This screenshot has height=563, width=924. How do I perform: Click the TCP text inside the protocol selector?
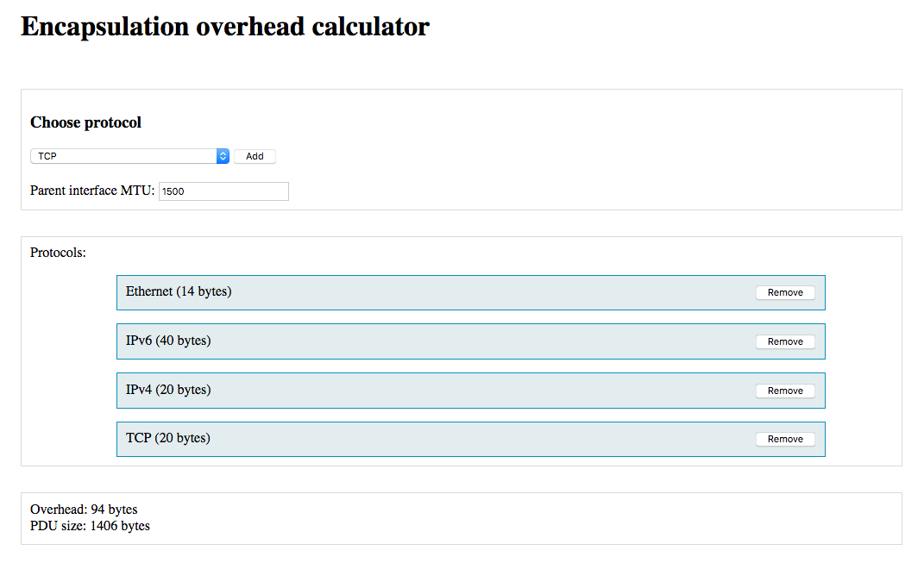click(x=47, y=156)
